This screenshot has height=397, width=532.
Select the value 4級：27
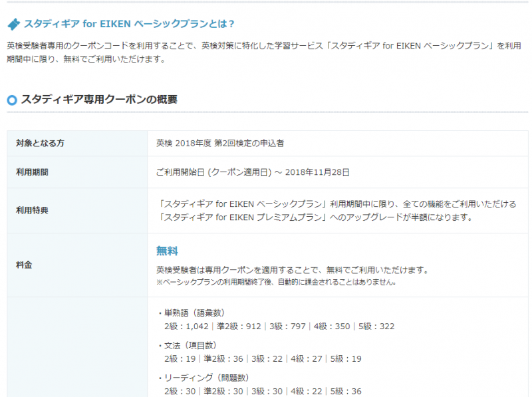click(307, 359)
